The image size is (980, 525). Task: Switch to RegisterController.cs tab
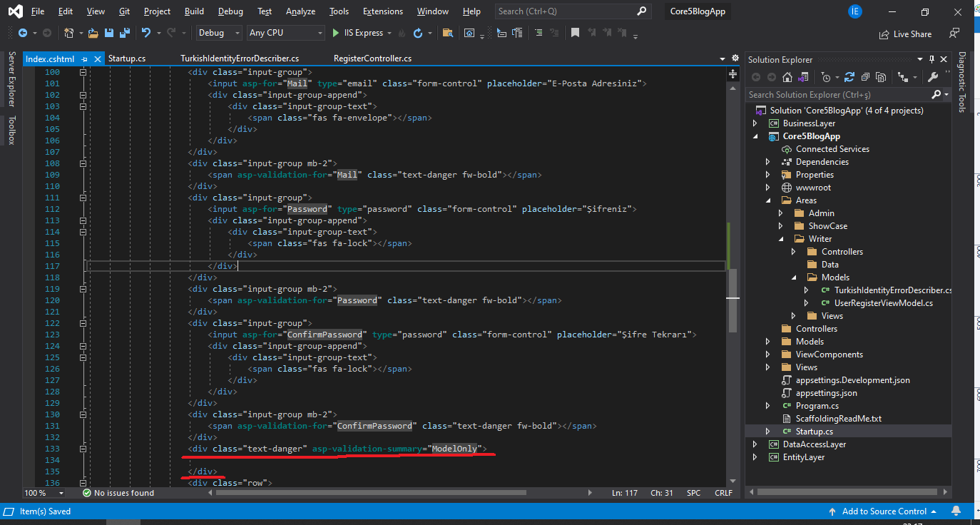(372, 58)
